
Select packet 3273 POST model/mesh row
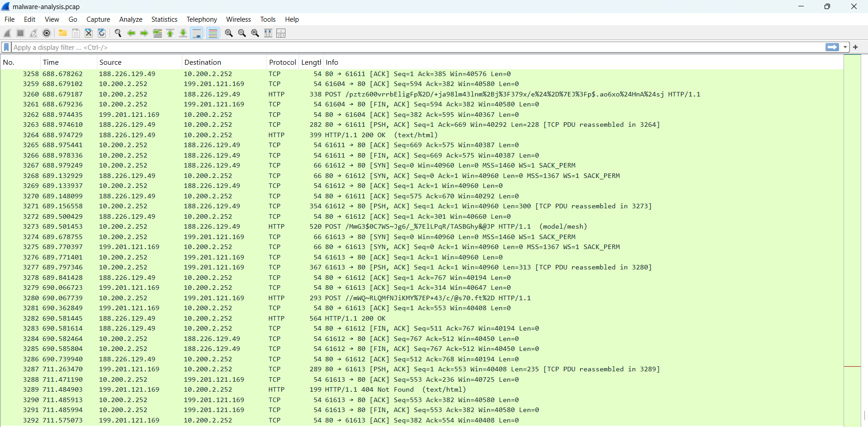coord(422,226)
